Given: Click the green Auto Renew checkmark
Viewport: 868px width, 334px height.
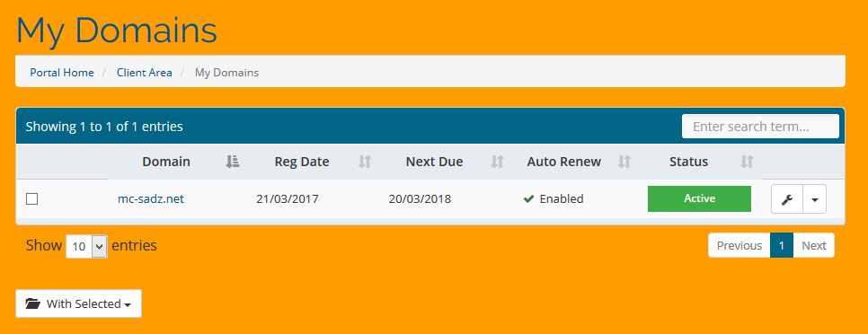Looking at the screenshot, I should coord(528,198).
